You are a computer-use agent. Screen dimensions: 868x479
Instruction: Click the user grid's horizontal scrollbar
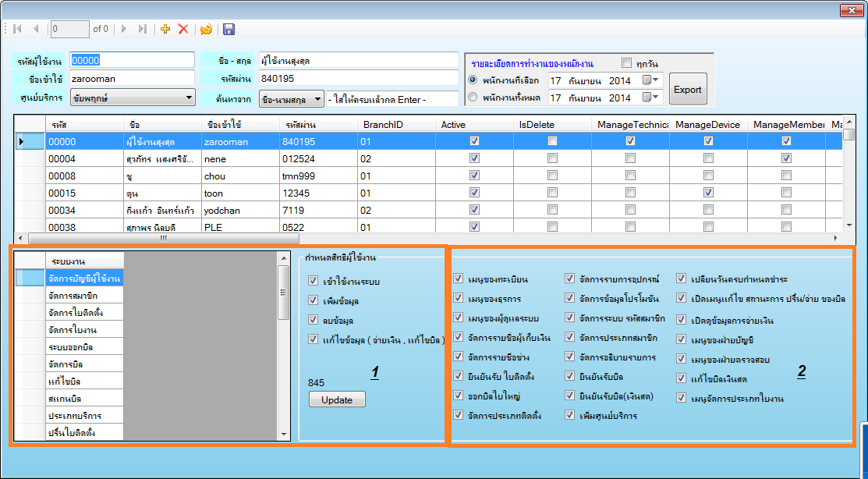tap(429, 239)
